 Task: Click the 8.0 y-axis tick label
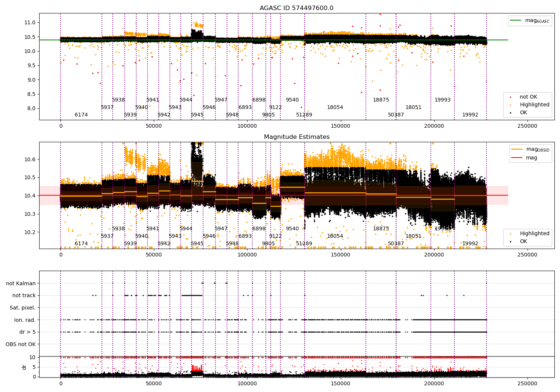pos(31,108)
